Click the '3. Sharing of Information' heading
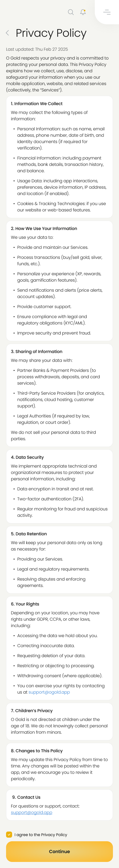119x868 pixels. click(37, 351)
